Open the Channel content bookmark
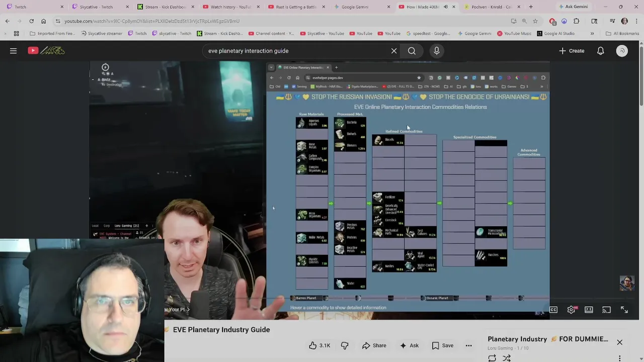This screenshot has height=362, width=644. 272,34
